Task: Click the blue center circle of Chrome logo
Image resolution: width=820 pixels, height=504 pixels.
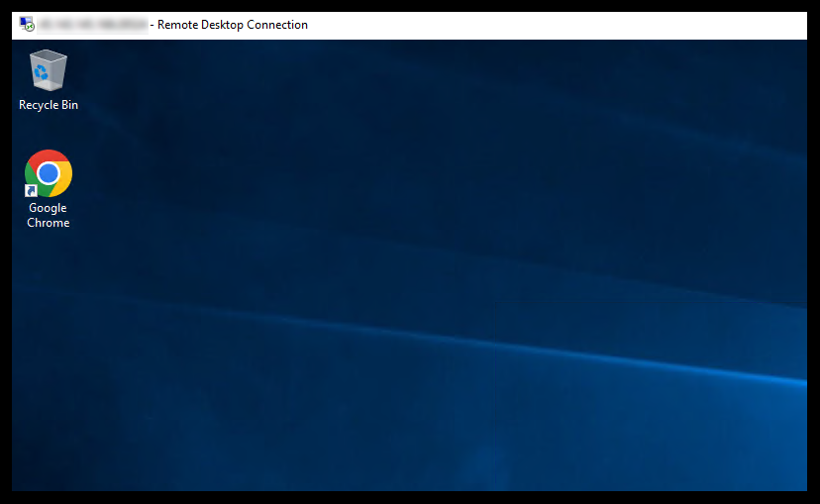Action: 49,173
